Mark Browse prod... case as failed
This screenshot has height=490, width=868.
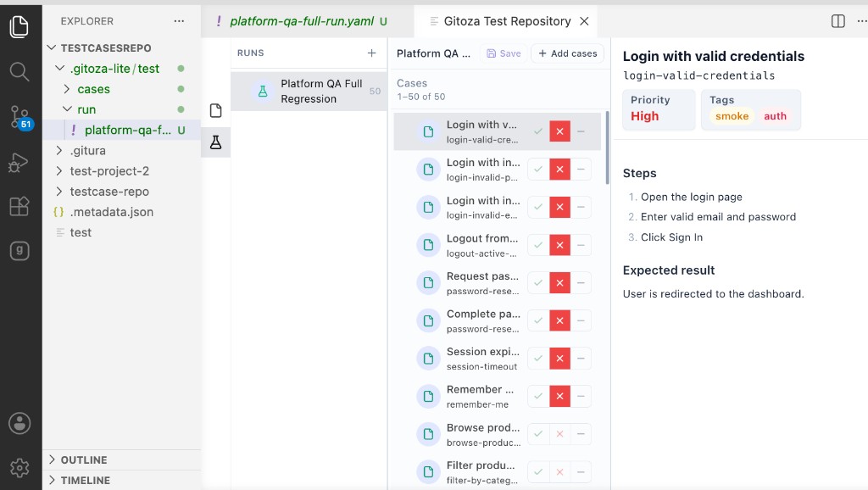(x=559, y=434)
